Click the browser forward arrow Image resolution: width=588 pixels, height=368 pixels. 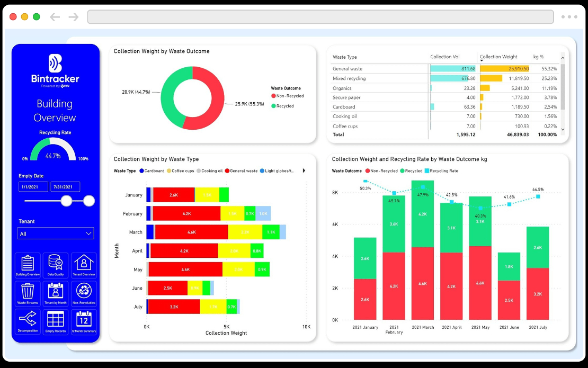pyautogui.click(x=74, y=17)
